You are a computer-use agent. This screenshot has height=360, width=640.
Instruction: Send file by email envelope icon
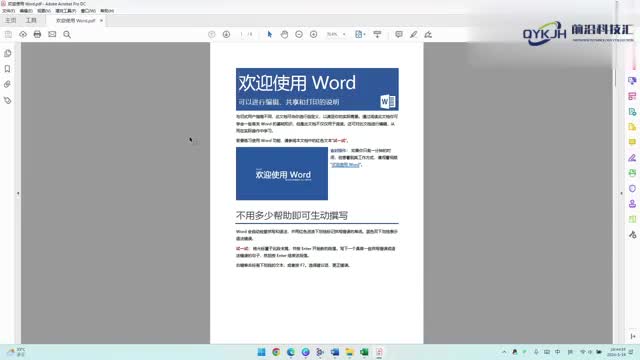pos(52,34)
